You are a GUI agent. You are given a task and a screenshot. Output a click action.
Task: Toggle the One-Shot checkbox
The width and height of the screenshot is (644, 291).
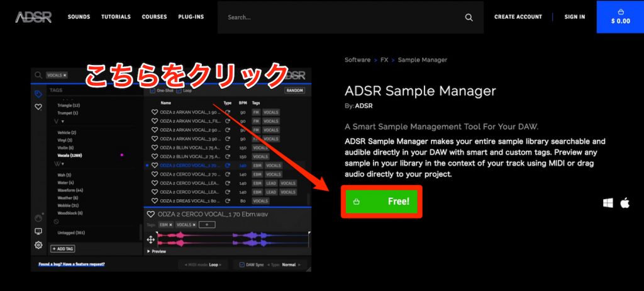tap(153, 90)
